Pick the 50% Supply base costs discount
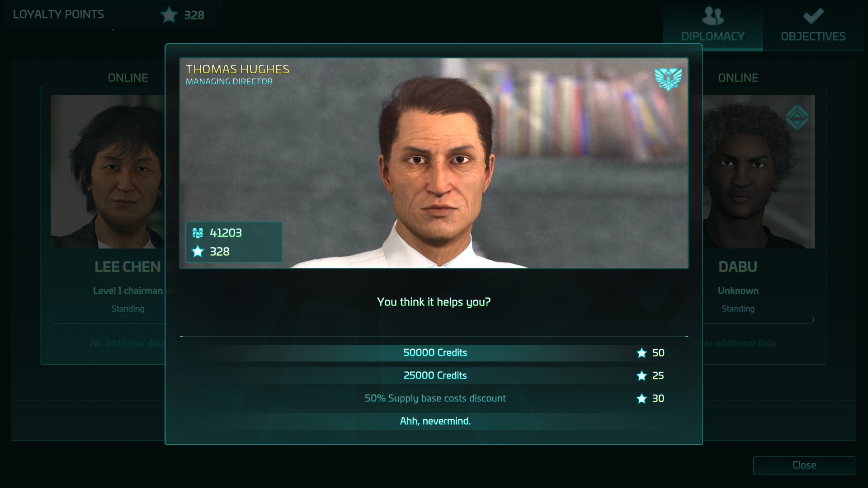The image size is (868, 488). [434, 399]
